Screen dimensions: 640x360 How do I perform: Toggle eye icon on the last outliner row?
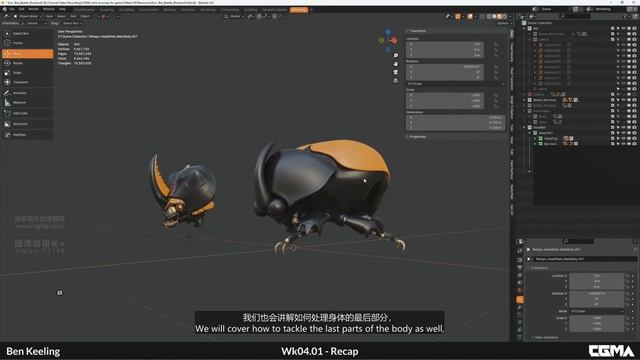[x=623, y=144]
